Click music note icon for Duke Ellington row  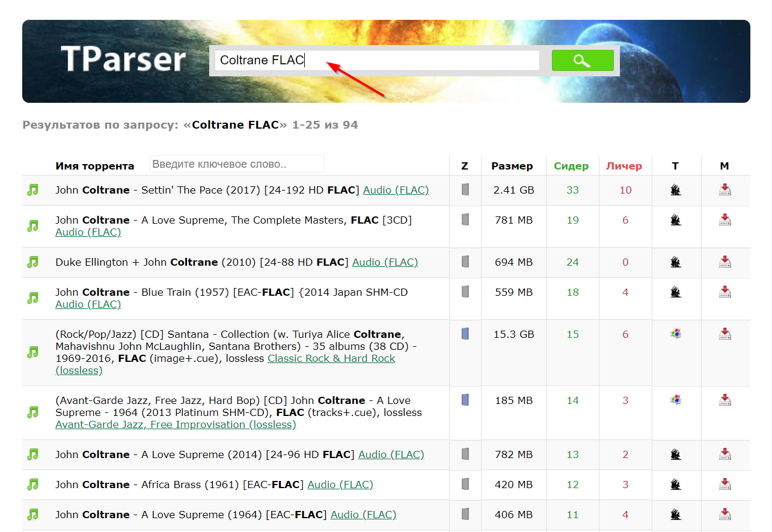coord(32,262)
